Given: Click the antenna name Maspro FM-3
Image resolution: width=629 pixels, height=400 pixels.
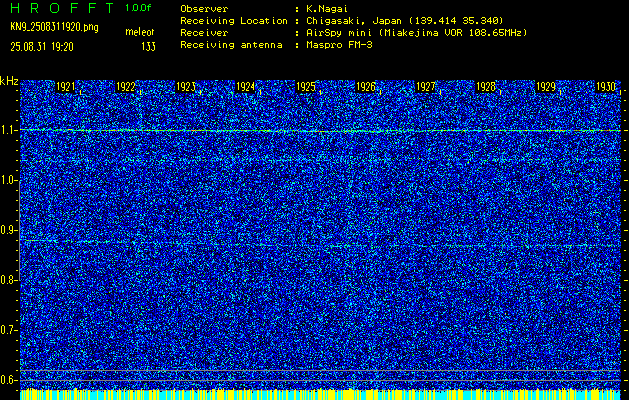Looking at the screenshot, I should (x=338, y=45).
